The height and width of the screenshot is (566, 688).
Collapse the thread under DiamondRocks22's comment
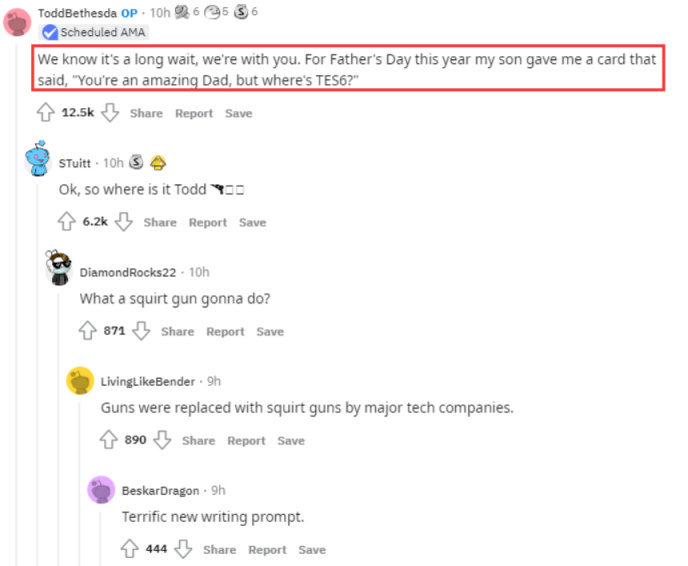pos(61,420)
